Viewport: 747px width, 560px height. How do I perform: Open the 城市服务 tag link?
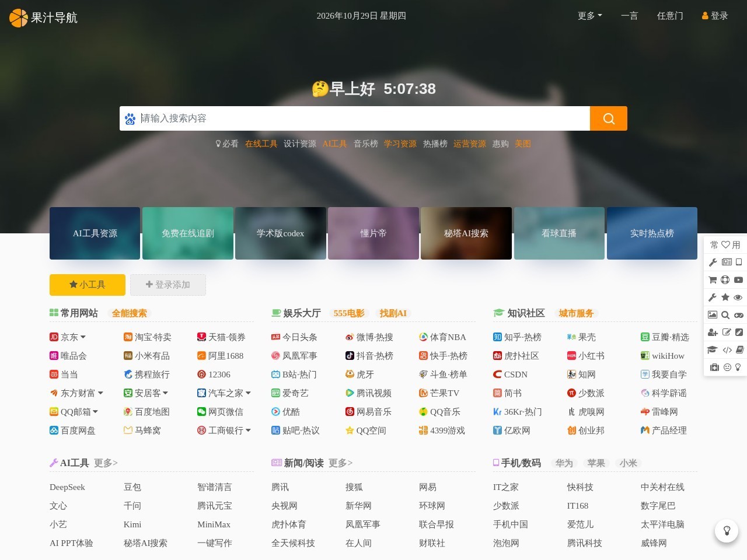[576, 313]
